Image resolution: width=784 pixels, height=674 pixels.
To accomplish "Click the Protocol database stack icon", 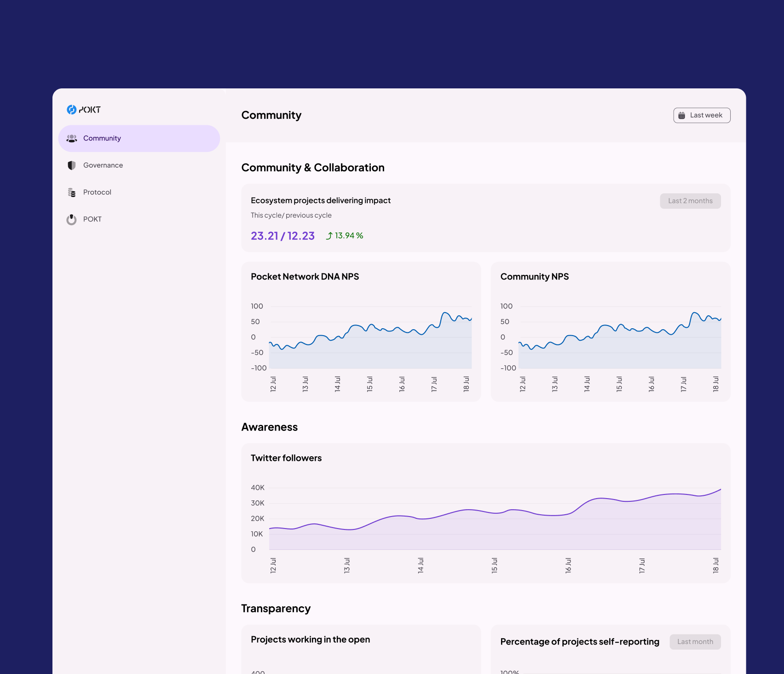I will point(72,192).
